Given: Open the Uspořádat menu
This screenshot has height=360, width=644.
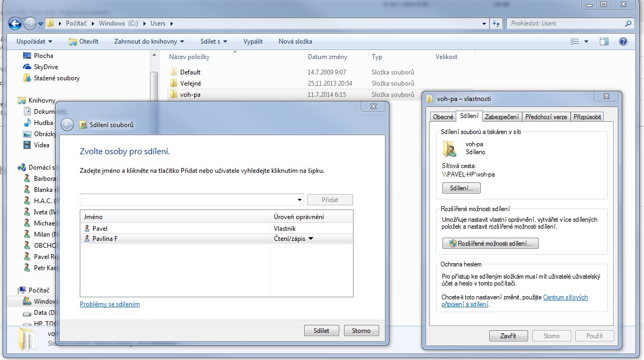Looking at the screenshot, I should click(35, 41).
